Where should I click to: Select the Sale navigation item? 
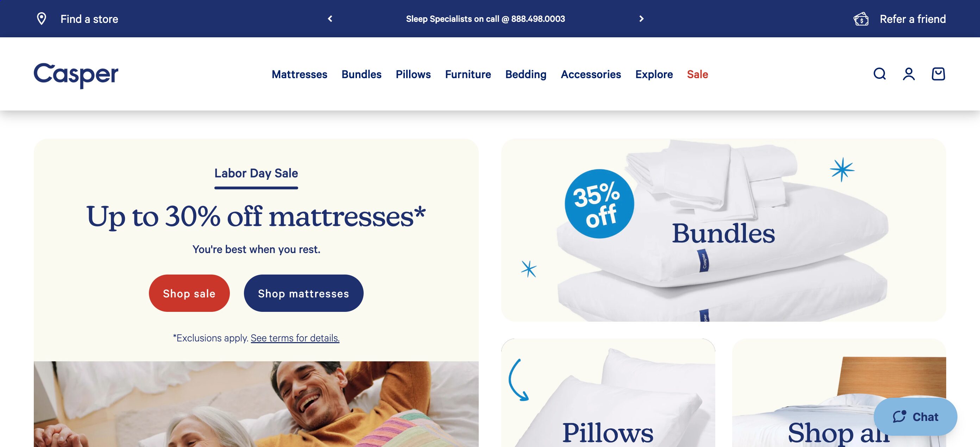[x=697, y=74]
